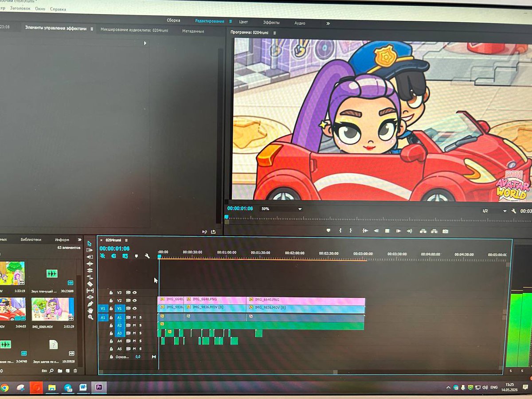This screenshot has height=399, width=532.
Task: Click the timeline playhead marker
Action: [x=159, y=256]
